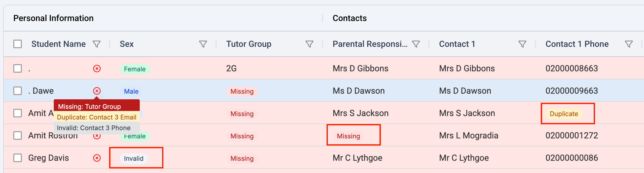Image resolution: width=644 pixels, height=173 pixels.
Task: Toggle the select-all checkbox in header
Action: (x=18, y=44)
